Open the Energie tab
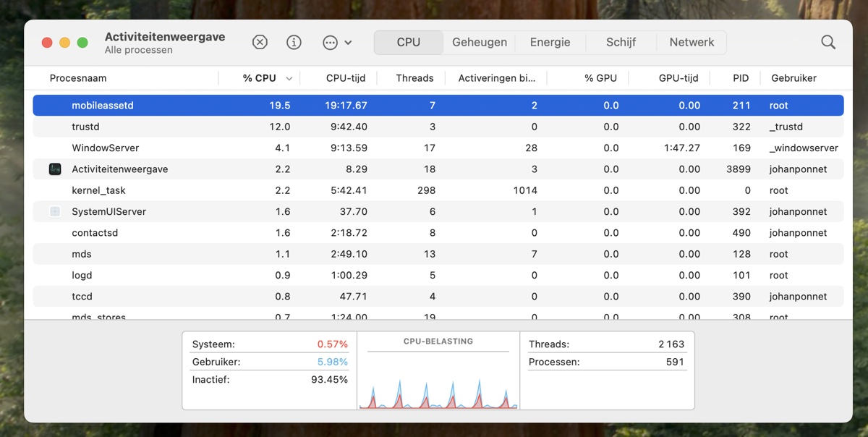The width and height of the screenshot is (868, 437). (550, 42)
